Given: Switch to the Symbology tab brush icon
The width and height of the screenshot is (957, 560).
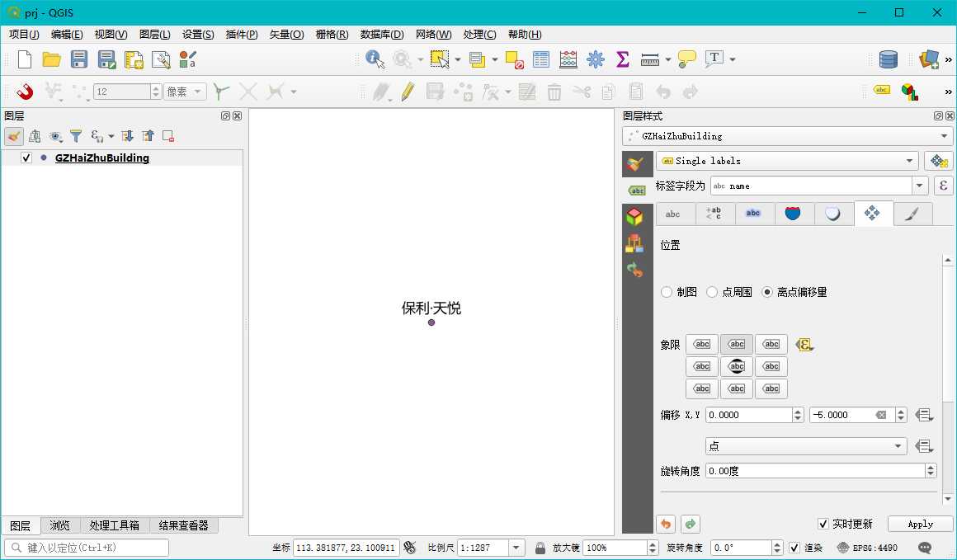Looking at the screenshot, I should 635,164.
